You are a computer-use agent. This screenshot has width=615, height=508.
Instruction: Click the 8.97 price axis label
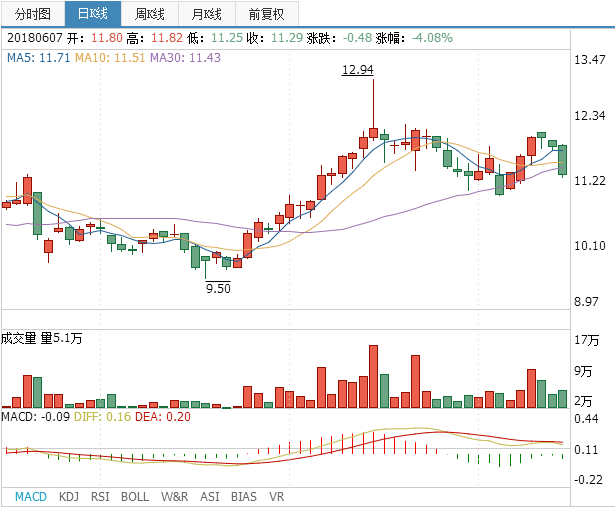pos(586,302)
